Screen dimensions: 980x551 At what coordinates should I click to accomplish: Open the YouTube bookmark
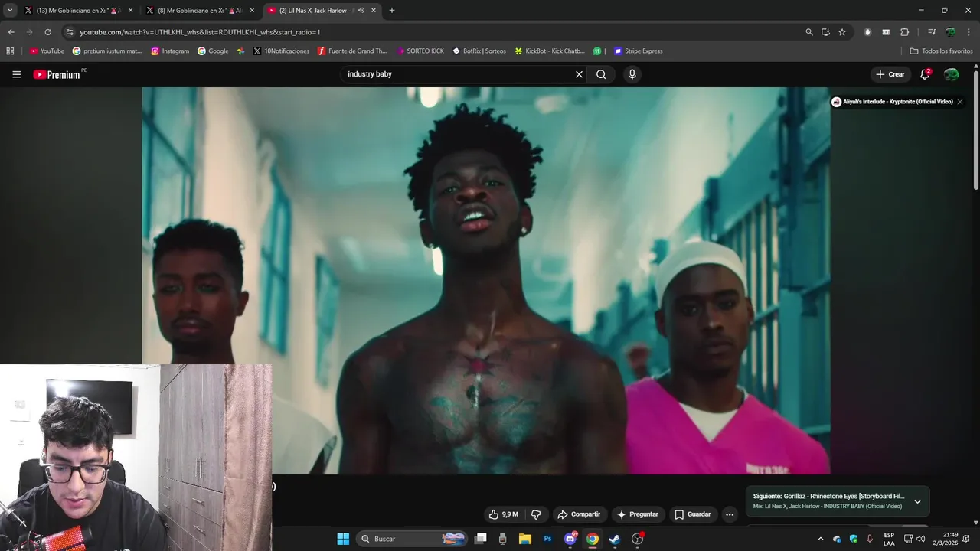point(47,51)
